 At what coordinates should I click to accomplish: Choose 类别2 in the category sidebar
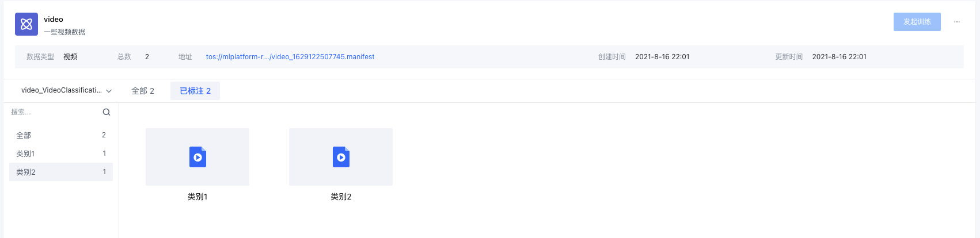[26, 172]
